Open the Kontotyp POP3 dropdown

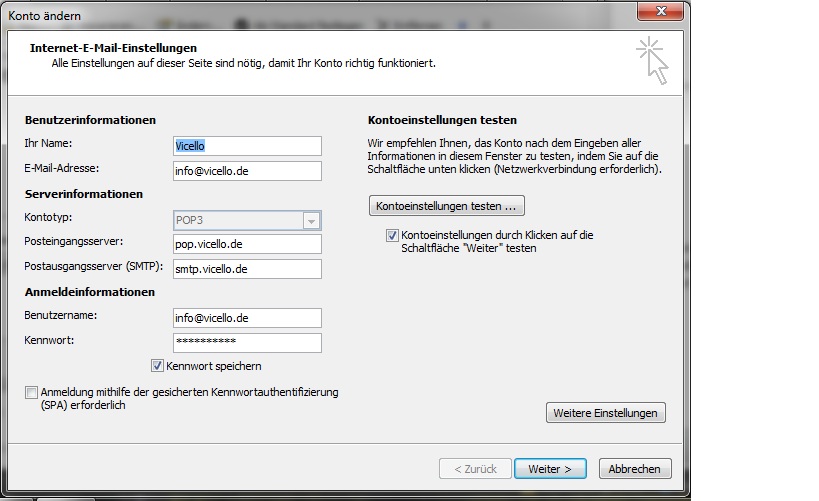pyautogui.click(x=311, y=220)
